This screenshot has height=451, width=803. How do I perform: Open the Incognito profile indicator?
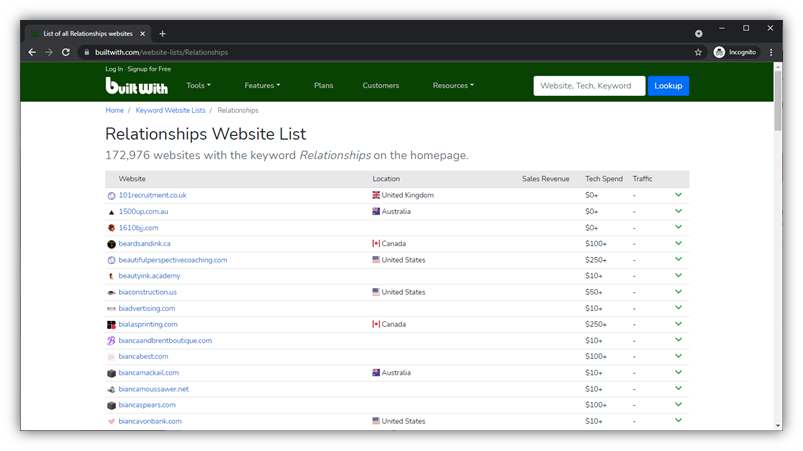(x=735, y=52)
